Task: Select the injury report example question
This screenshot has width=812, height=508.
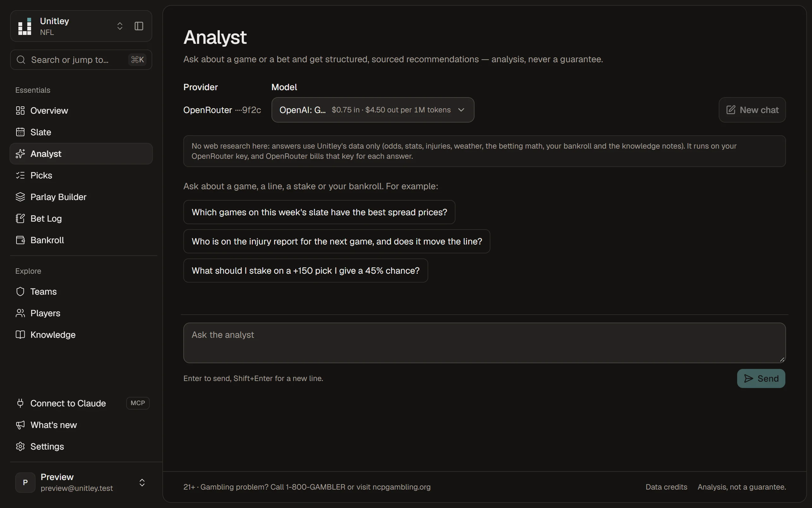Action: (337, 241)
